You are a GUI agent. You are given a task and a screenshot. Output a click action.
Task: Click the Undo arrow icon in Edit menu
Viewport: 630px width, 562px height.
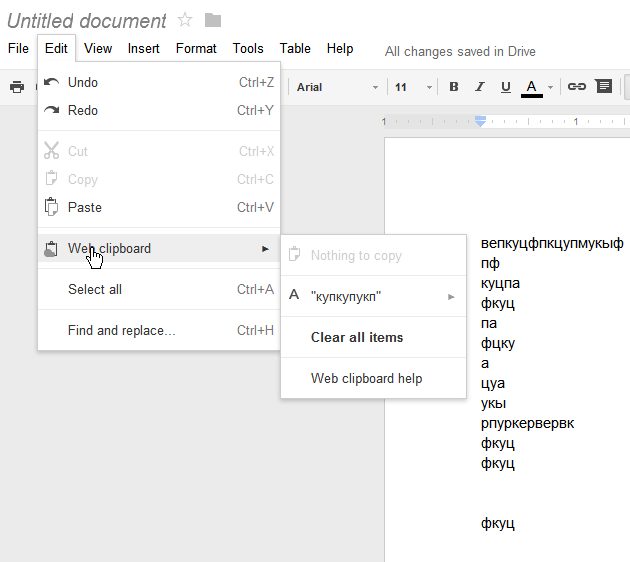52,82
